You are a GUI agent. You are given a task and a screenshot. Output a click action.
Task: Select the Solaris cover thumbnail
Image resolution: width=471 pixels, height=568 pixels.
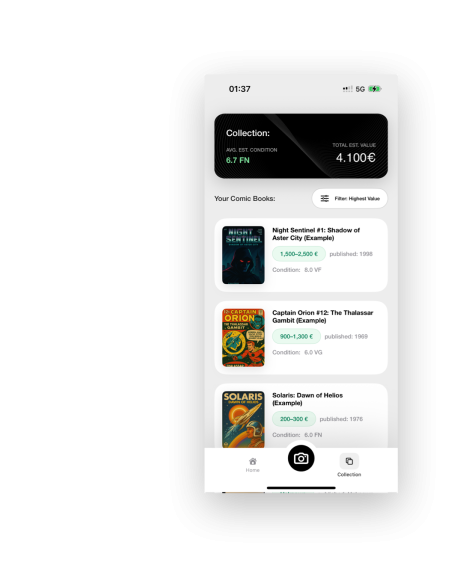243,419
